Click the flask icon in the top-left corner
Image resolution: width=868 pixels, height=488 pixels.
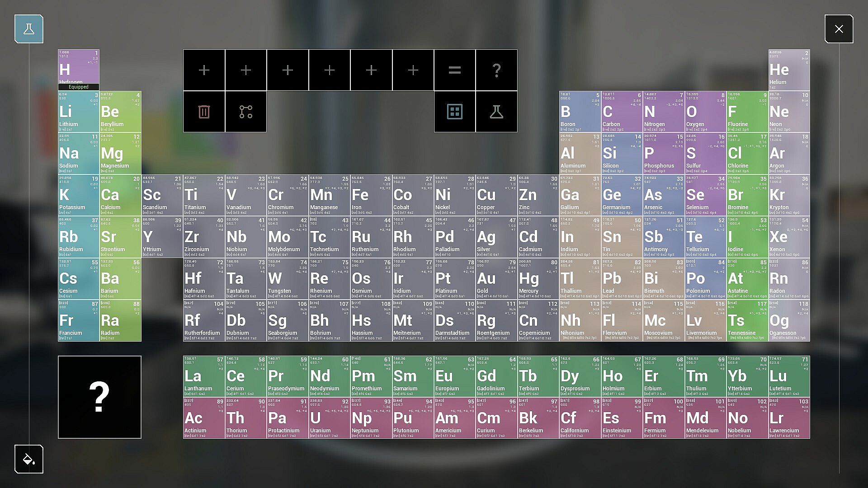coord(29,29)
